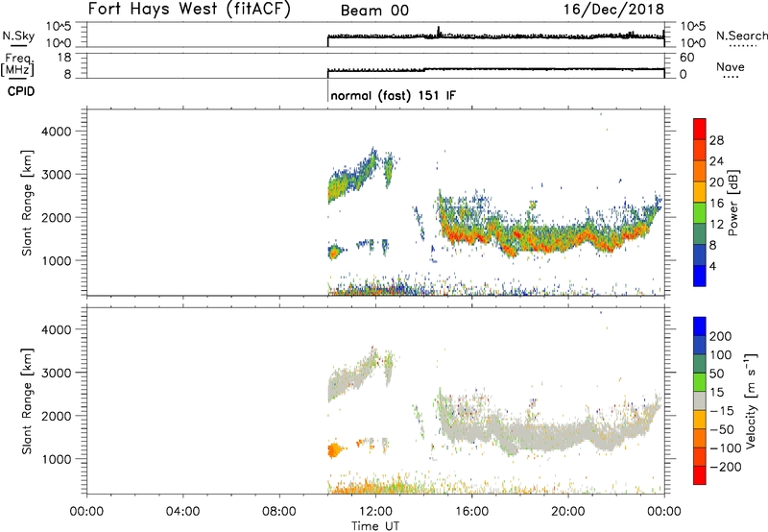Click the frequency trace step near 14:00

[424, 69]
